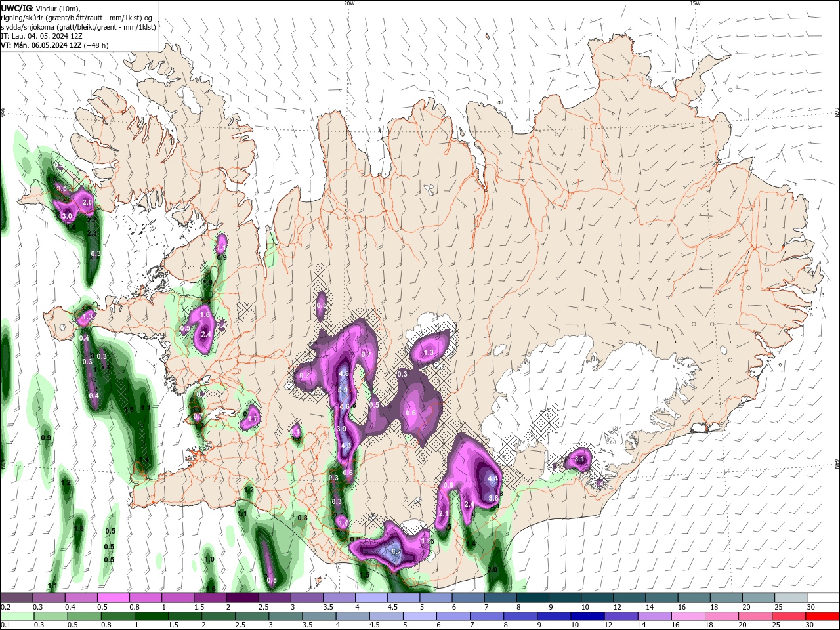
Task: Click the '3.0' precipitation value in the Westfjords
Action: tap(66, 216)
